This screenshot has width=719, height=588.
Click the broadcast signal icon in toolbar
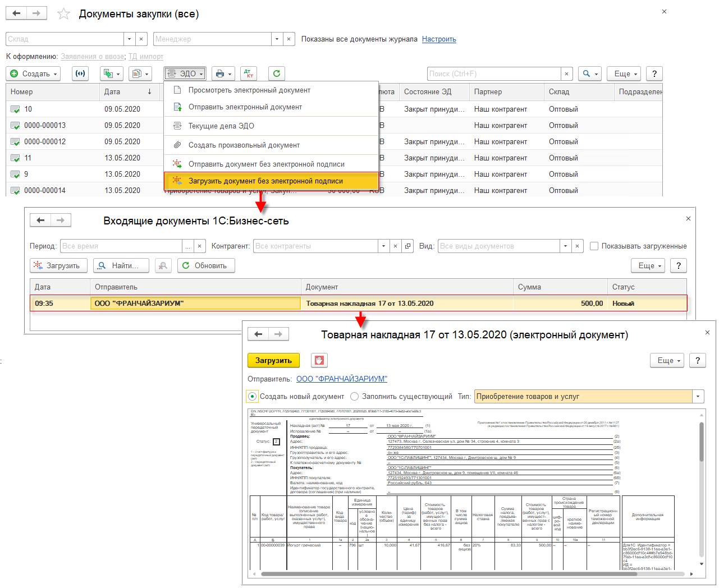coord(81,73)
